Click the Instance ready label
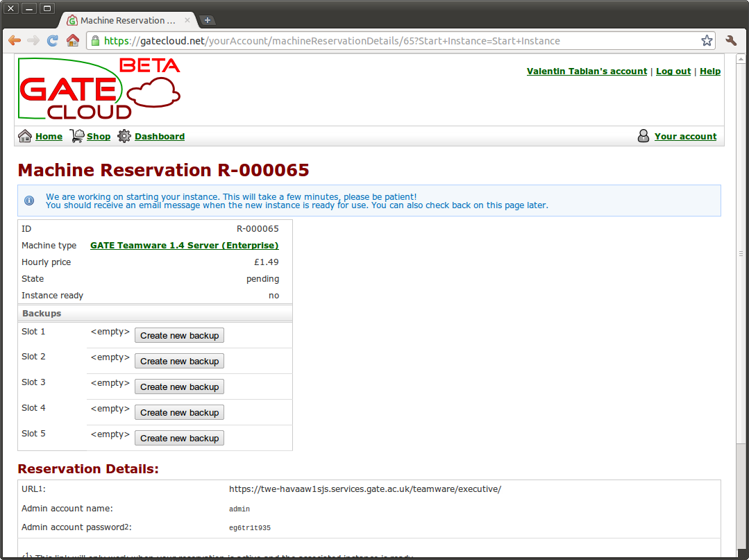Image resolution: width=749 pixels, height=560 pixels. pos(52,296)
